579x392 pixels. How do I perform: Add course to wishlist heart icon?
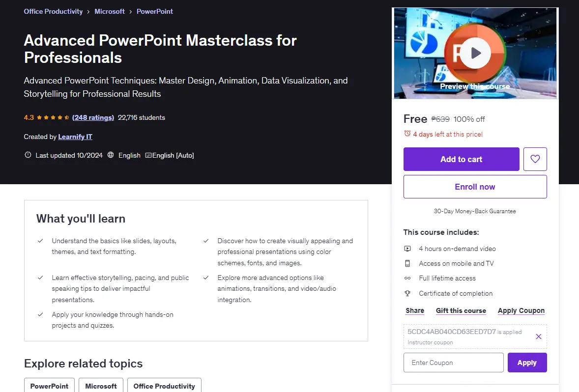pyautogui.click(x=535, y=159)
